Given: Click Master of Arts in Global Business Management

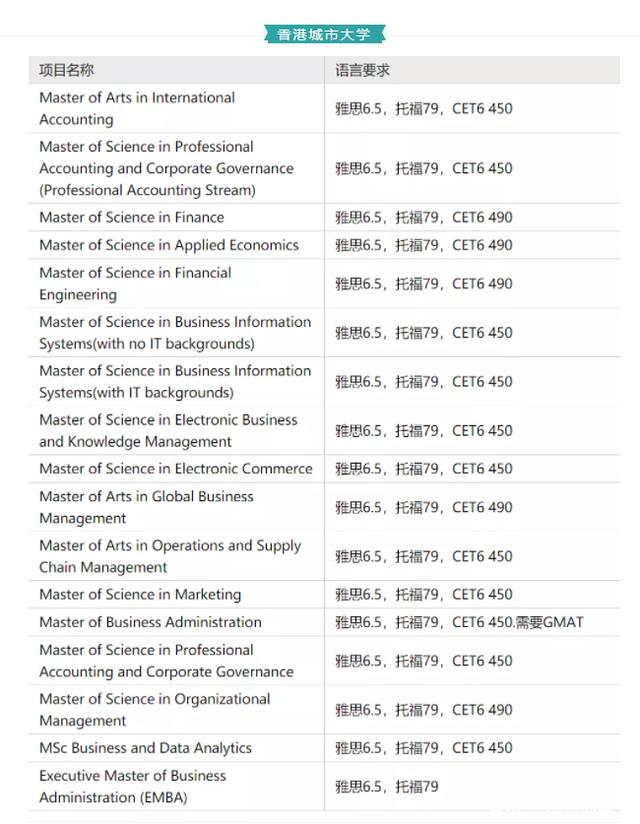Looking at the screenshot, I should tap(146, 507).
